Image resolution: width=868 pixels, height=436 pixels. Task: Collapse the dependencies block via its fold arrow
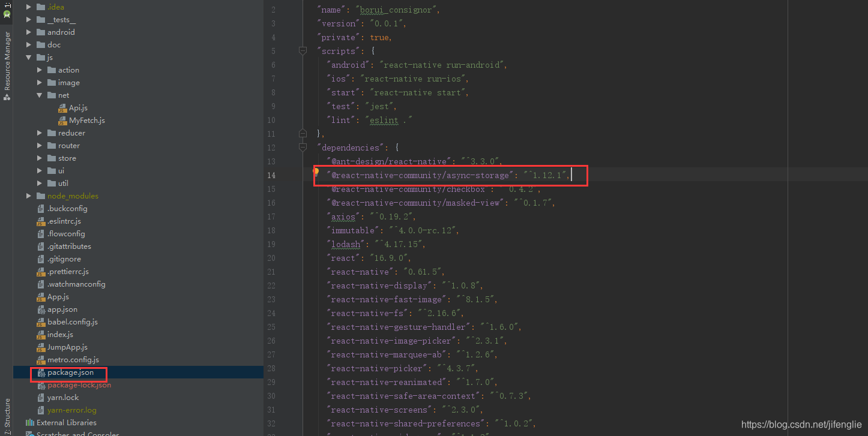[303, 147]
